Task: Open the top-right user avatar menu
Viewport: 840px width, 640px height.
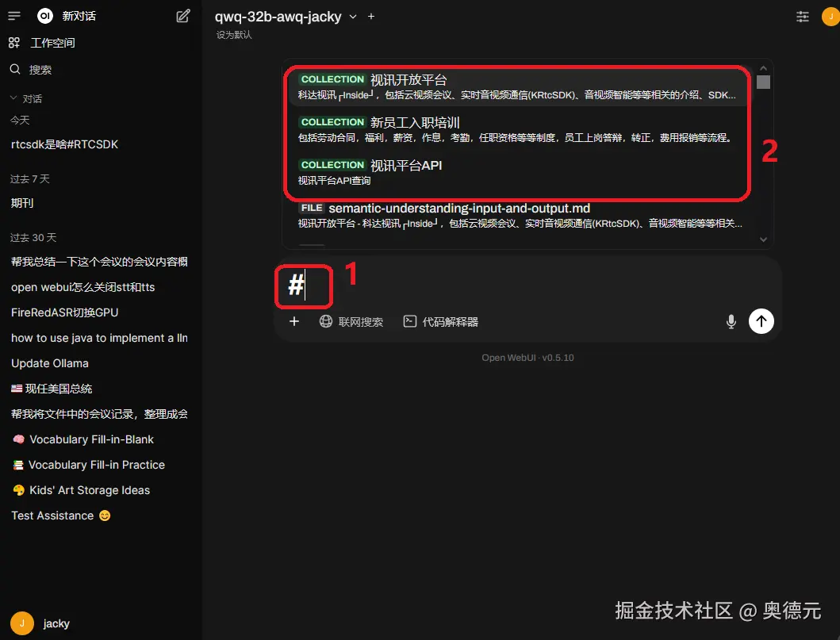Action: coord(831,17)
